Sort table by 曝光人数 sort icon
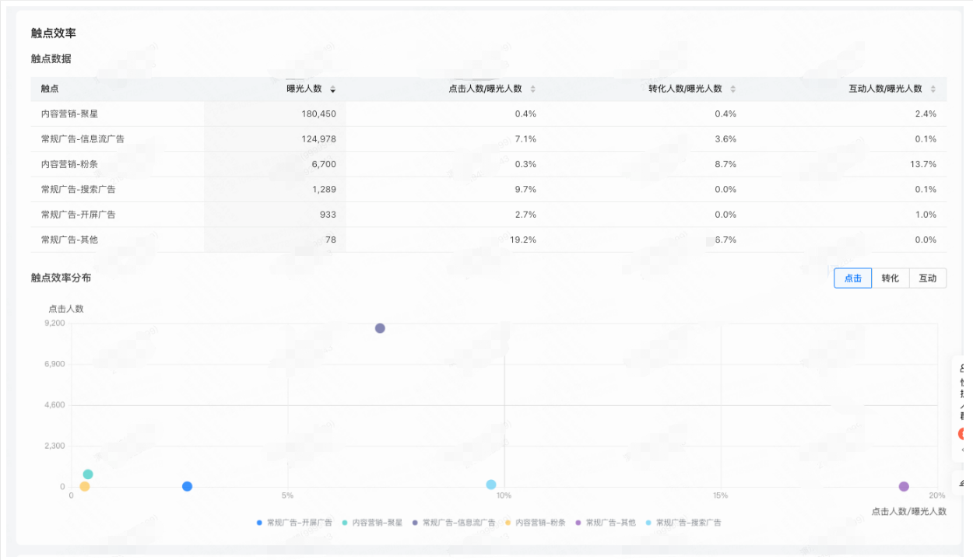The image size is (973, 560). click(333, 89)
